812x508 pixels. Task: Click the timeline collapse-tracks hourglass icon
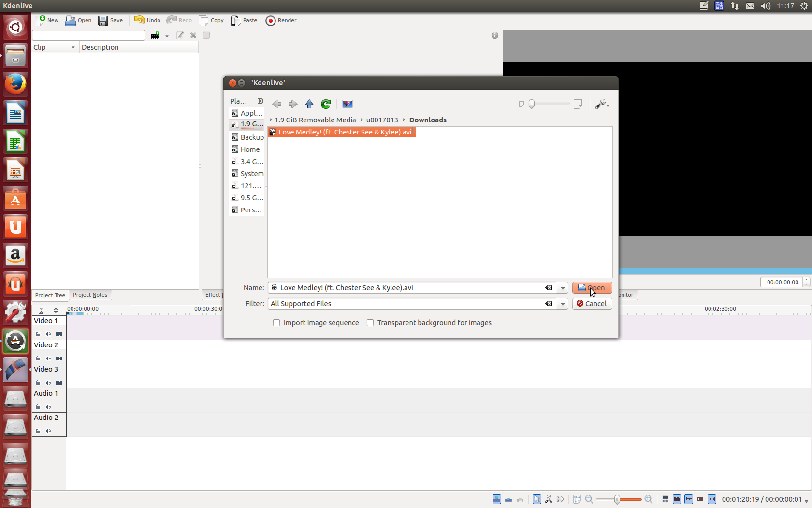[42, 310]
